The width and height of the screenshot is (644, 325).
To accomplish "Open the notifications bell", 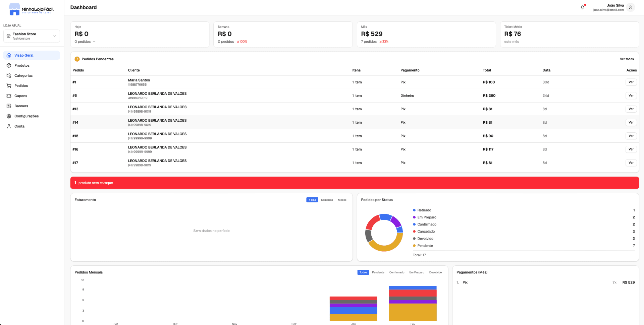I will (583, 7).
